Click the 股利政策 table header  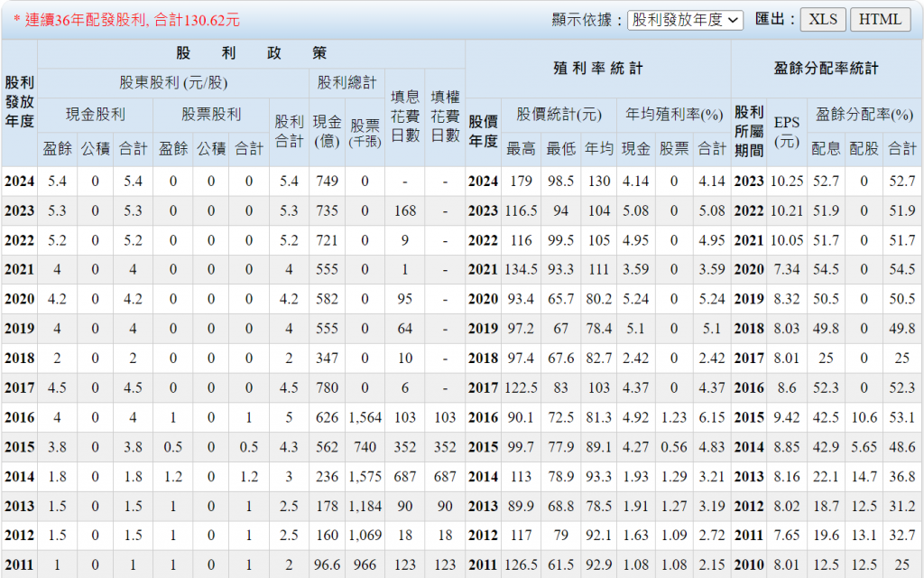[x=251, y=53]
